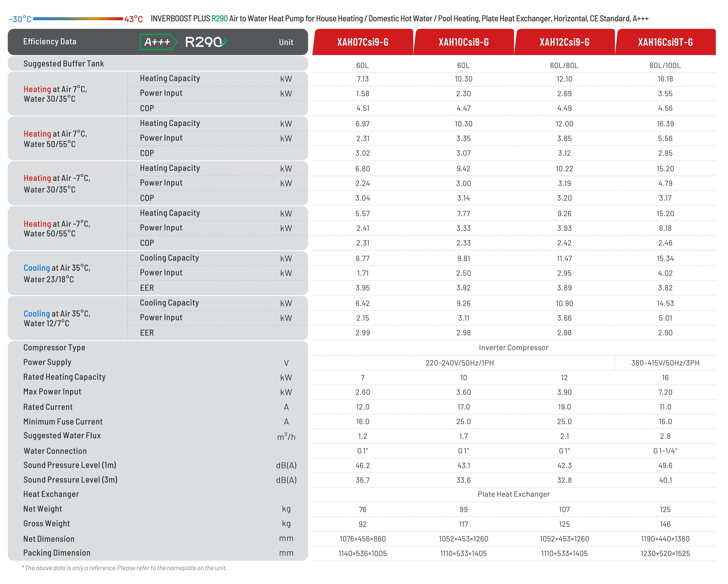Select the "1230×520×1525" packing dimension

(x=665, y=554)
